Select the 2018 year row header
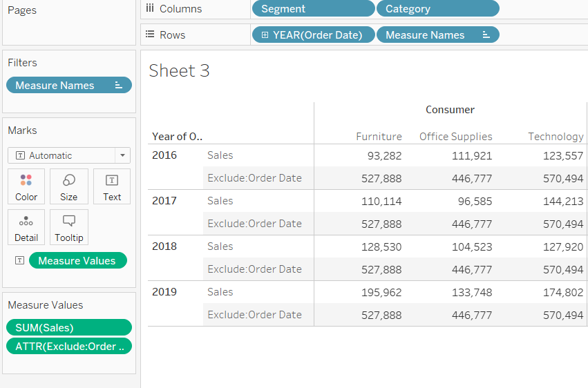This screenshot has height=388, width=588. tap(164, 246)
